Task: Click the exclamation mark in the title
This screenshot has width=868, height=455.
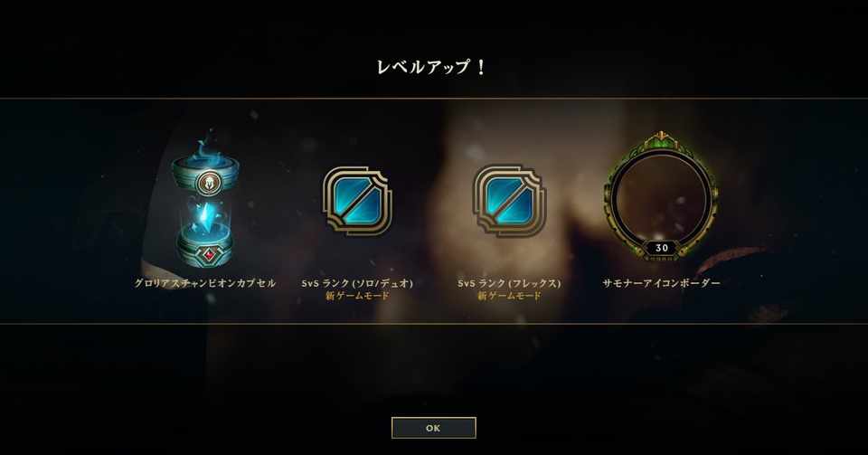Action: pyautogui.click(x=480, y=67)
